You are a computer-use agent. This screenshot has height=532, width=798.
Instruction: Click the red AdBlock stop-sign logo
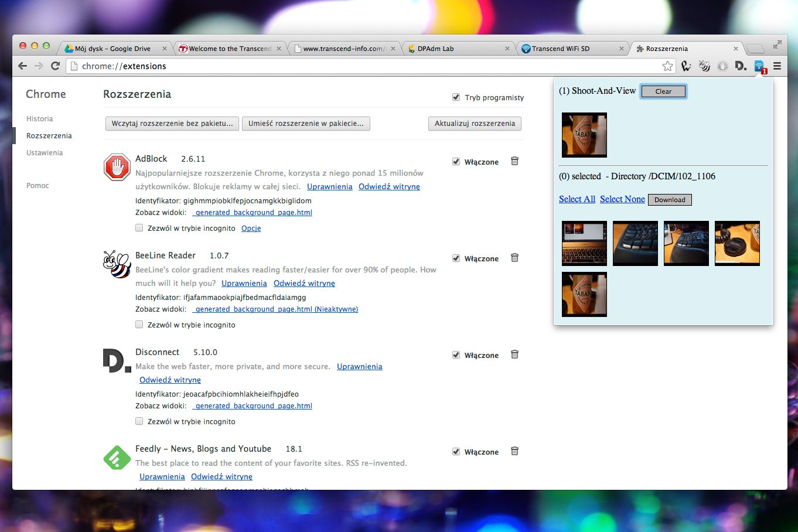coord(117,167)
